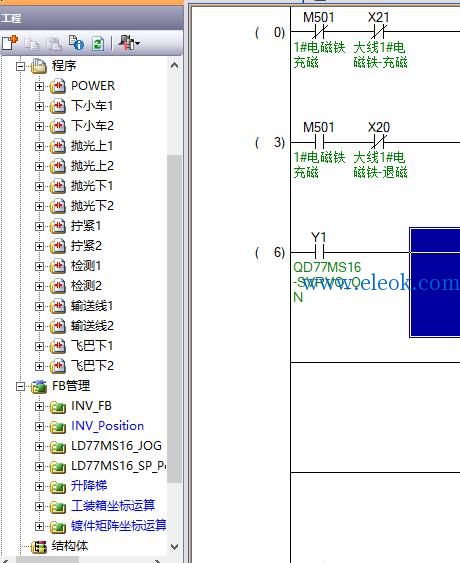The height and width of the screenshot is (563, 460).
Task: Click the 拧紧1 program icon
Action: [x=57, y=226]
